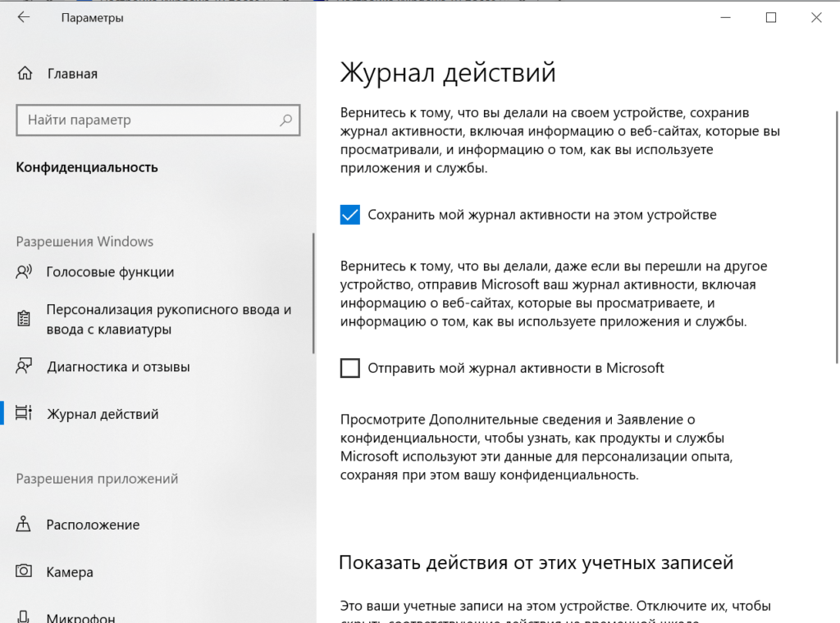Image resolution: width=840 pixels, height=623 pixels.
Task: Maximize the Параметры window
Action: point(771,18)
